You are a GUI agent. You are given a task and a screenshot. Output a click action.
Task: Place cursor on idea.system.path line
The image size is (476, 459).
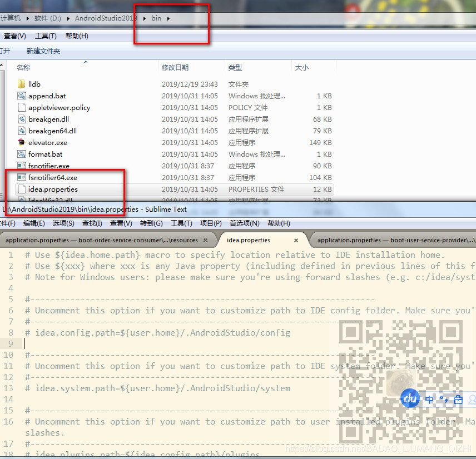coord(158,388)
